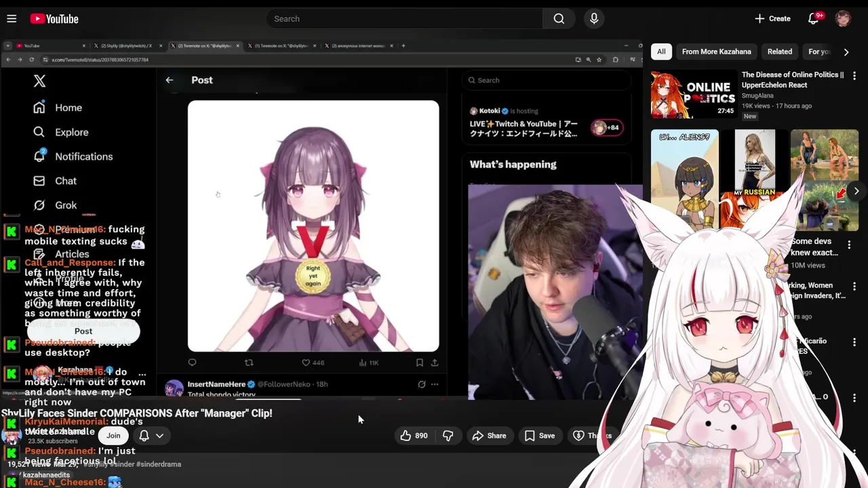Click in the X search field
The image size is (868, 488).
tap(547, 80)
